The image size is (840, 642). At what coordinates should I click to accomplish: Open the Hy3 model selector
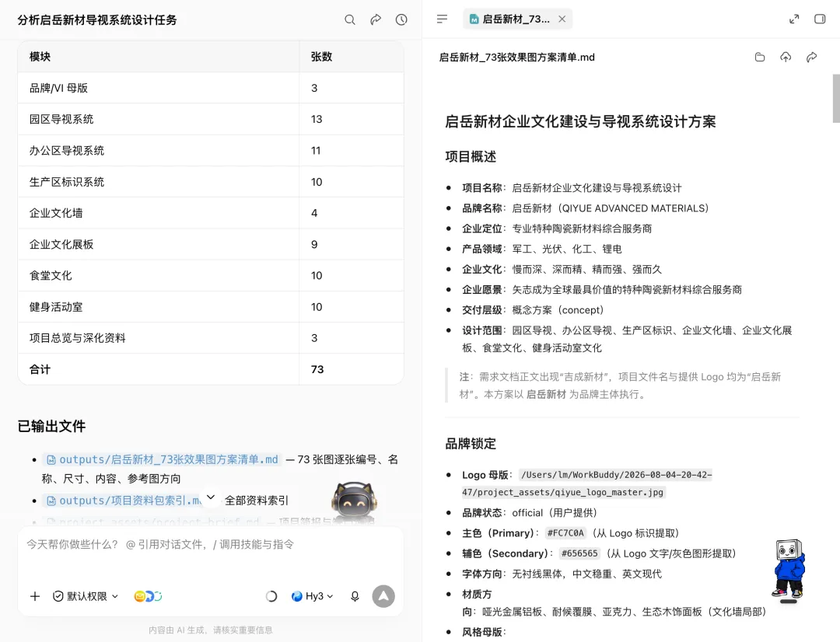pyautogui.click(x=313, y=596)
